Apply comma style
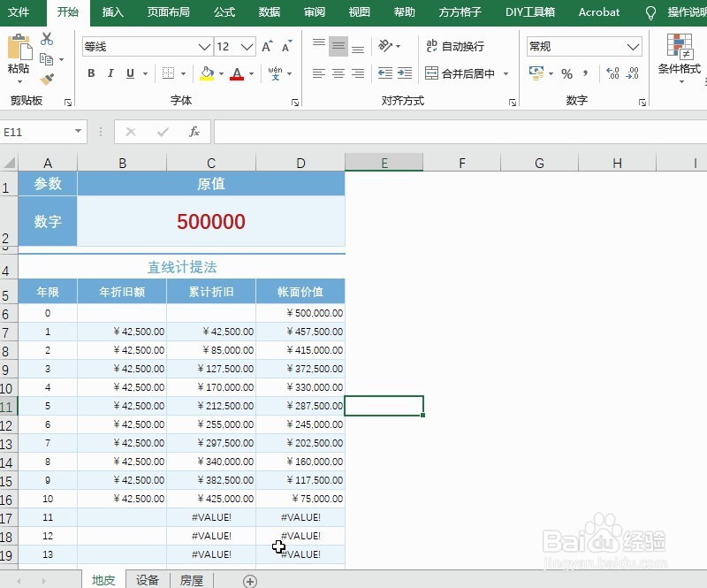The height and width of the screenshot is (588, 707). pos(585,73)
